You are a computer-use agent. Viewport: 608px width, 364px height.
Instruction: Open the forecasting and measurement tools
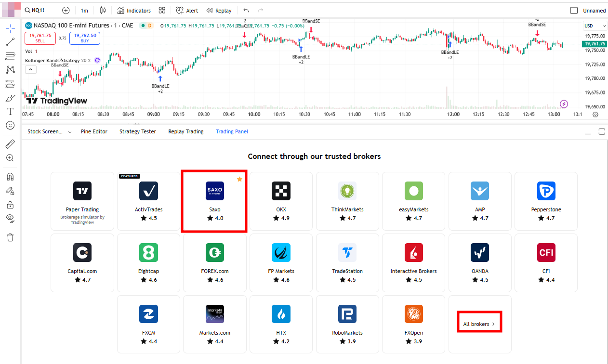[x=10, y=84]
